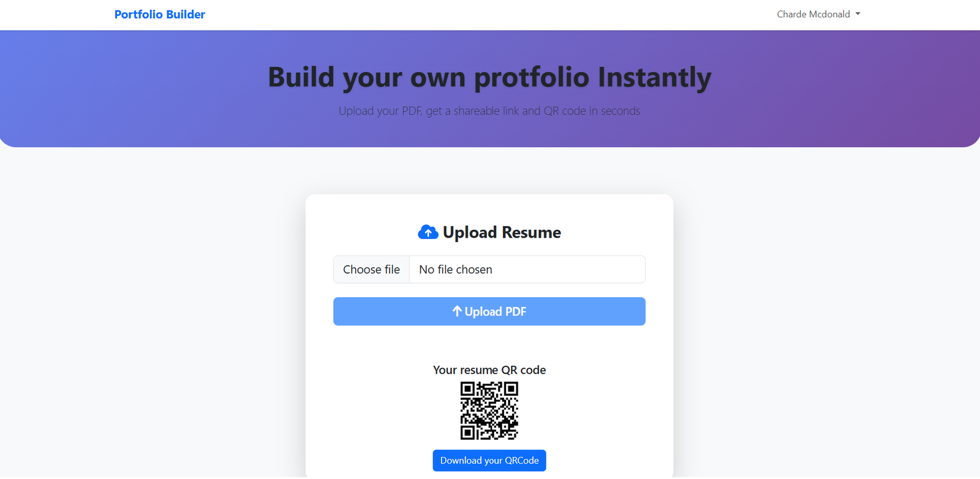Click the QR code's top-left finder square

[x=467, y=389]
